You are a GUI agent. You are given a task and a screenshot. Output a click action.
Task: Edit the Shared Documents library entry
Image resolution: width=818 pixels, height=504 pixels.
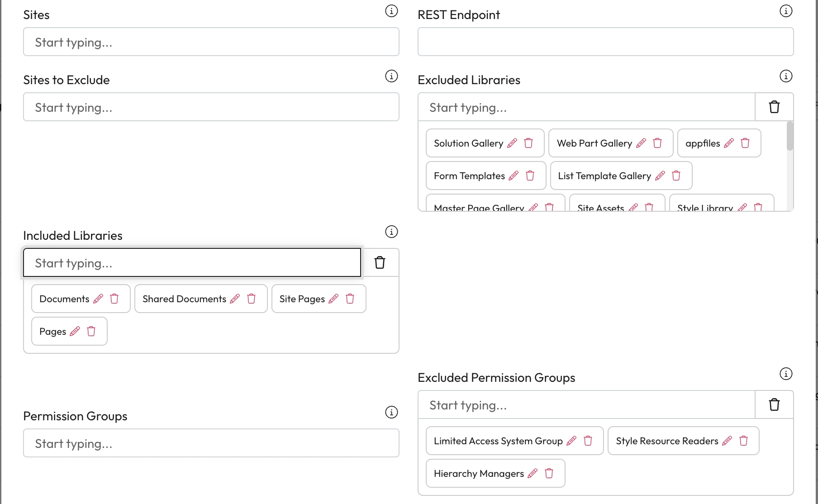pos(235,299)
